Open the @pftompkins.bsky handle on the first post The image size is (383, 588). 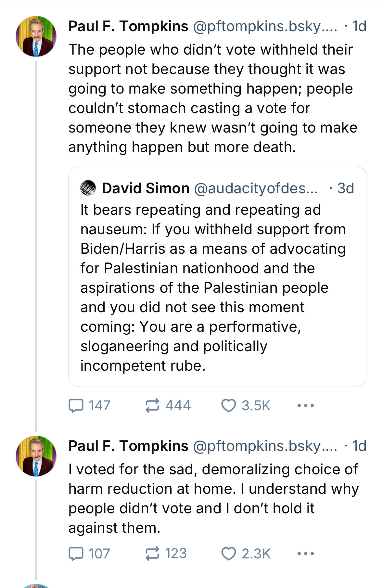265,26
